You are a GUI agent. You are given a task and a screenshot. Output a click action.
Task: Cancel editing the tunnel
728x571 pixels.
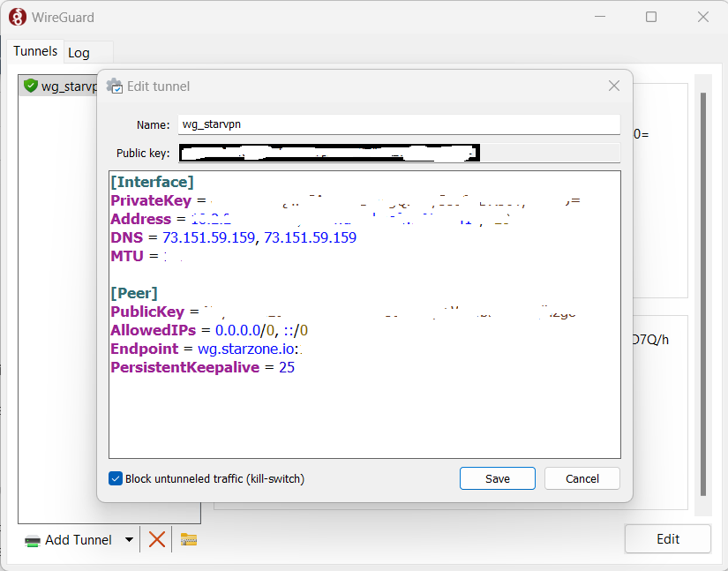click(x=582, y=478)
